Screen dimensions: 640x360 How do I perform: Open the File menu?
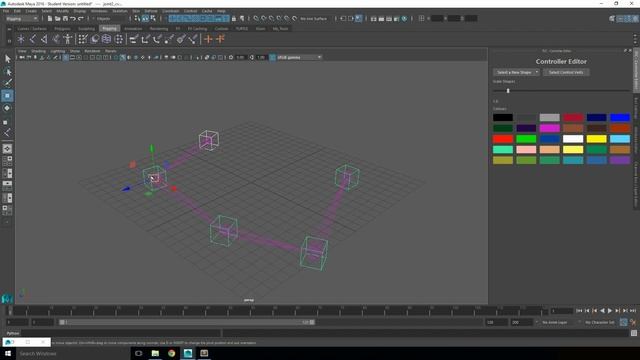tap(6, 11)
